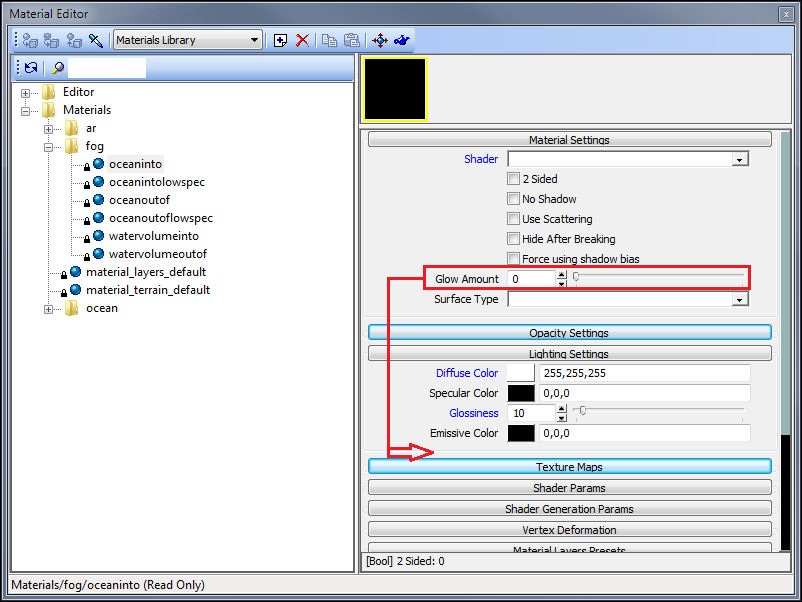Expand the Texture Maps section

[x=569, y=466]
